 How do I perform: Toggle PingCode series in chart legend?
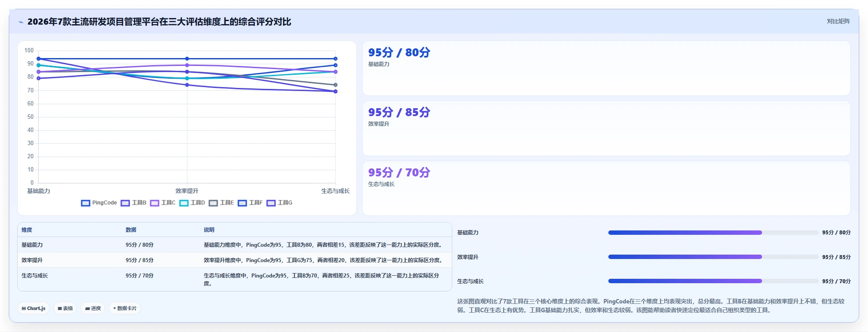[99, 203]
